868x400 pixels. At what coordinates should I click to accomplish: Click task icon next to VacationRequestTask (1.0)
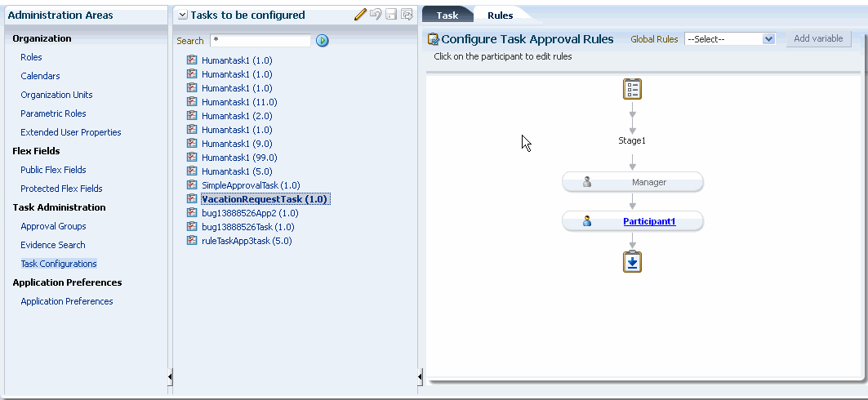(192, 198)
